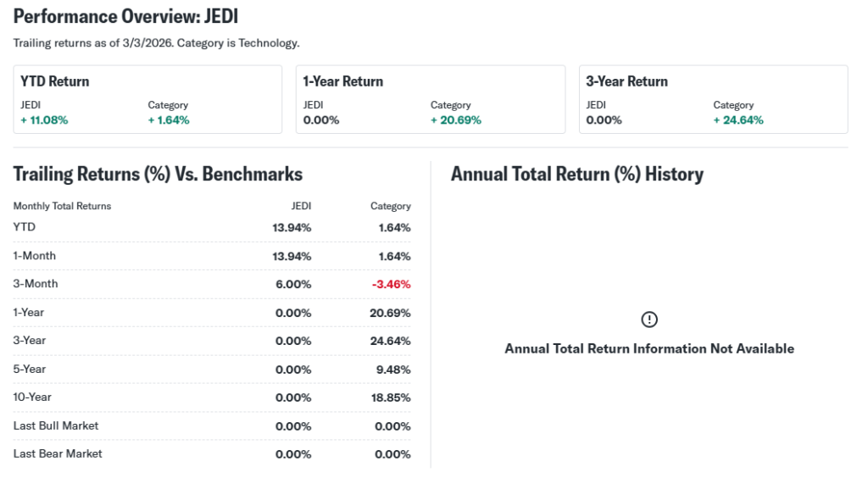Click the 3-Month row label
This screenshot has height=478, width=868.
click(x=36, y=284)
